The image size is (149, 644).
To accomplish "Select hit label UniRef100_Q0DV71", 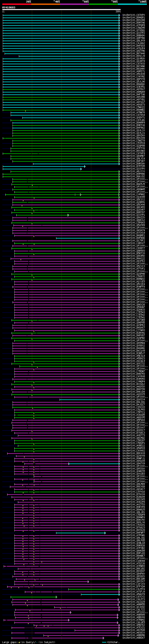I will click(133, 117).
